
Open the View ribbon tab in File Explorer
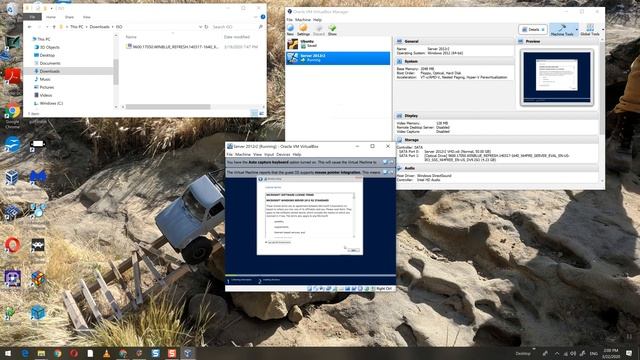[x=87, y=17]
